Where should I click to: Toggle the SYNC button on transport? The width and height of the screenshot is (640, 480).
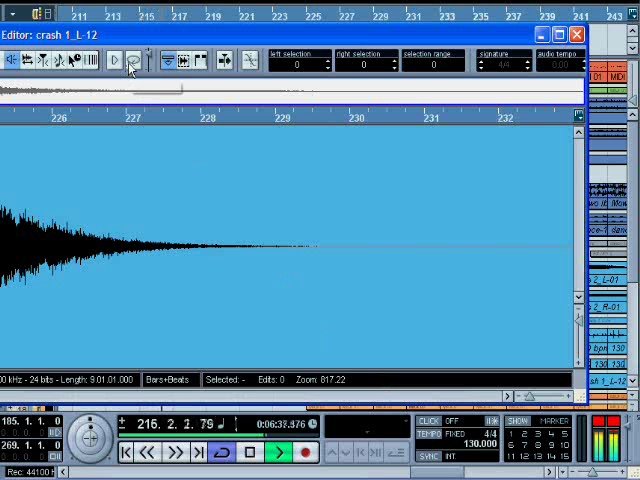(x=429, y=456)
